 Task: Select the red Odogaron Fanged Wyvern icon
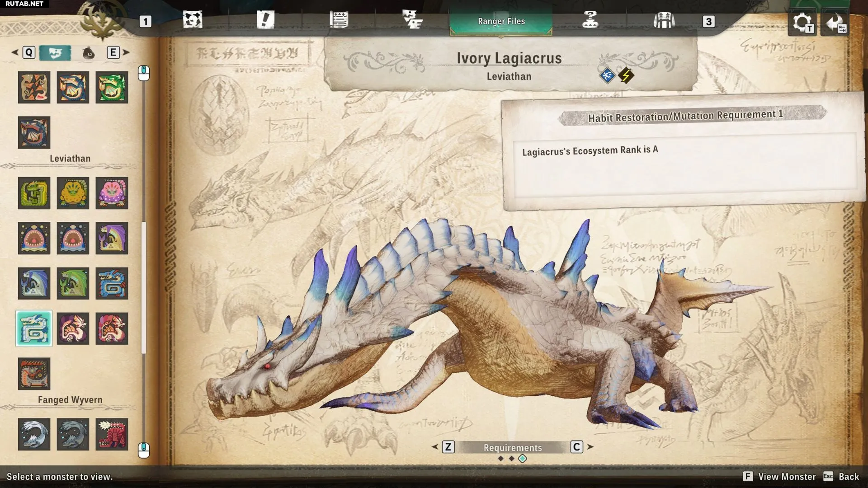pyautogui.click(x=112, y=434)
